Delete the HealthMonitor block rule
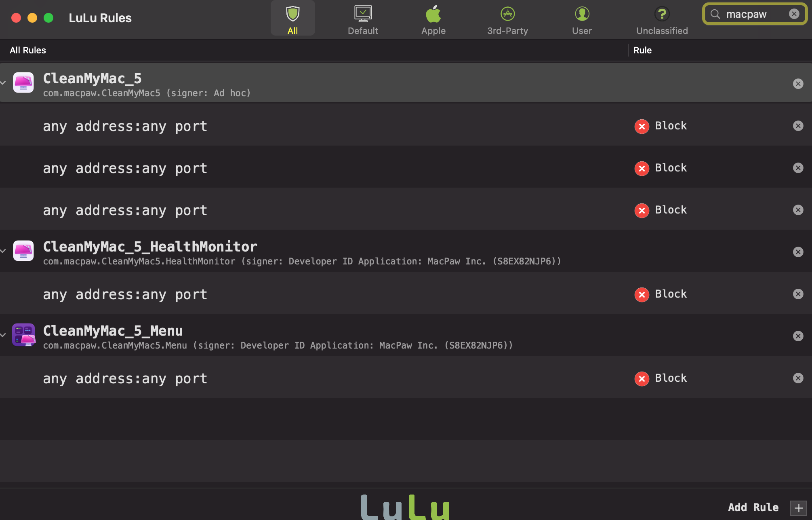Viewport: 812px width, 520px height. [798, 294]
